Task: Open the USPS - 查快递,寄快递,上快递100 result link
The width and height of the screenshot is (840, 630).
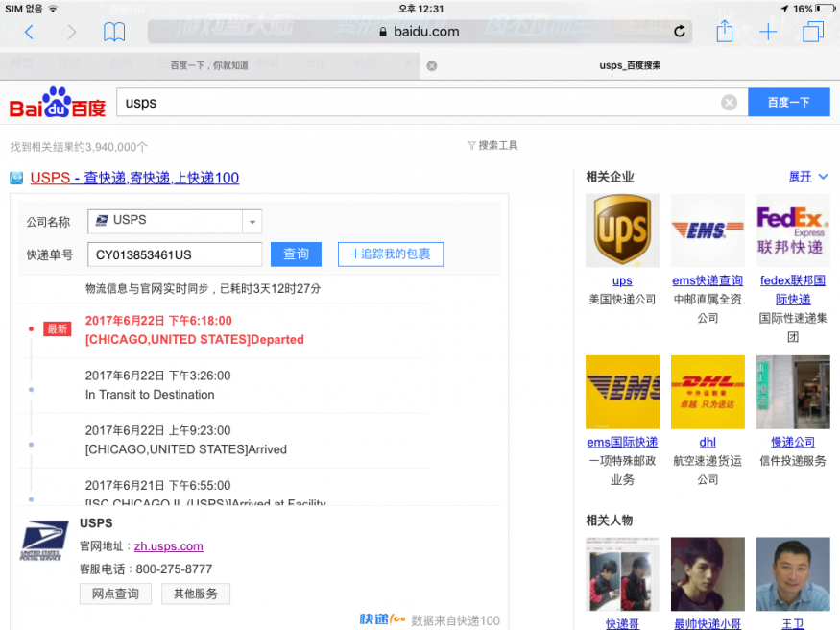Action: [134, 178]
